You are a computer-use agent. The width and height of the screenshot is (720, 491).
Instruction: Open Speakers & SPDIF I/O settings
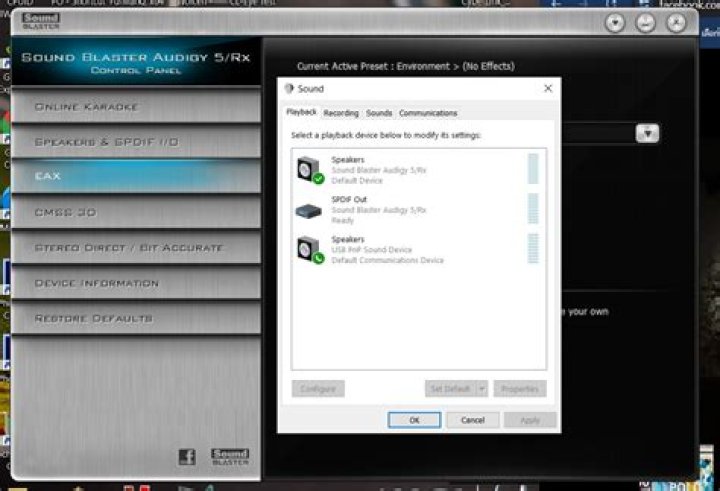[136, 142]
